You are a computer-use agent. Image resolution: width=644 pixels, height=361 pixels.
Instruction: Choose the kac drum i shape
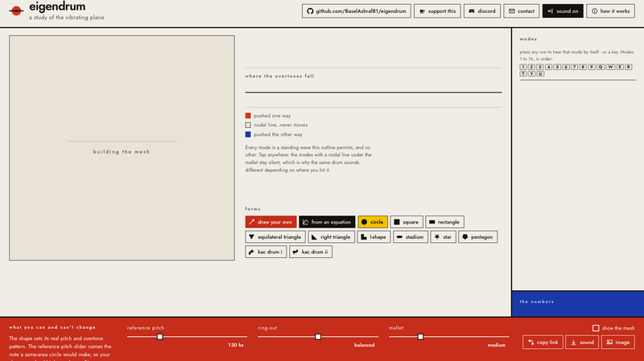[x=266, y=252]
